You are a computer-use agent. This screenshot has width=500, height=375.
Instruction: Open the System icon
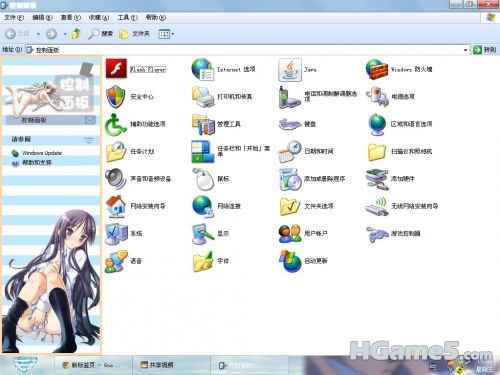pyautogui.click(x=115, y=234)
